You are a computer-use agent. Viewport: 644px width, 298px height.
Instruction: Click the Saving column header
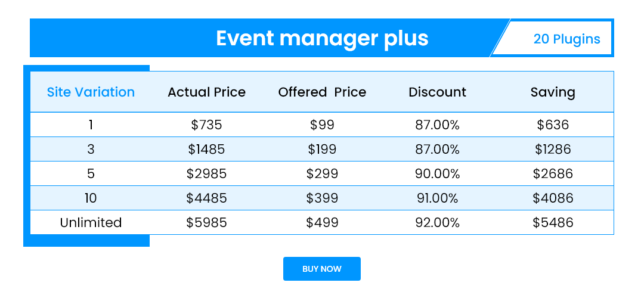tap(553, 92)
